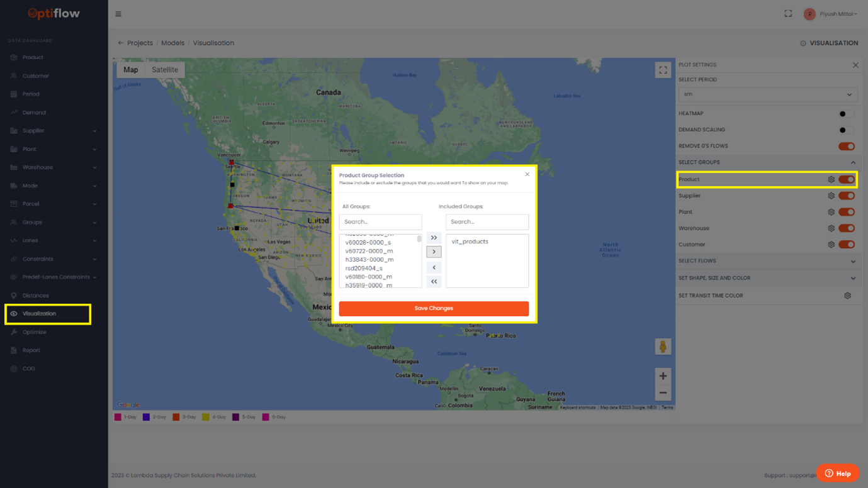Move all groups with double right arrow
The width and height of the screenshot is (868, 488).
(434, 238)
